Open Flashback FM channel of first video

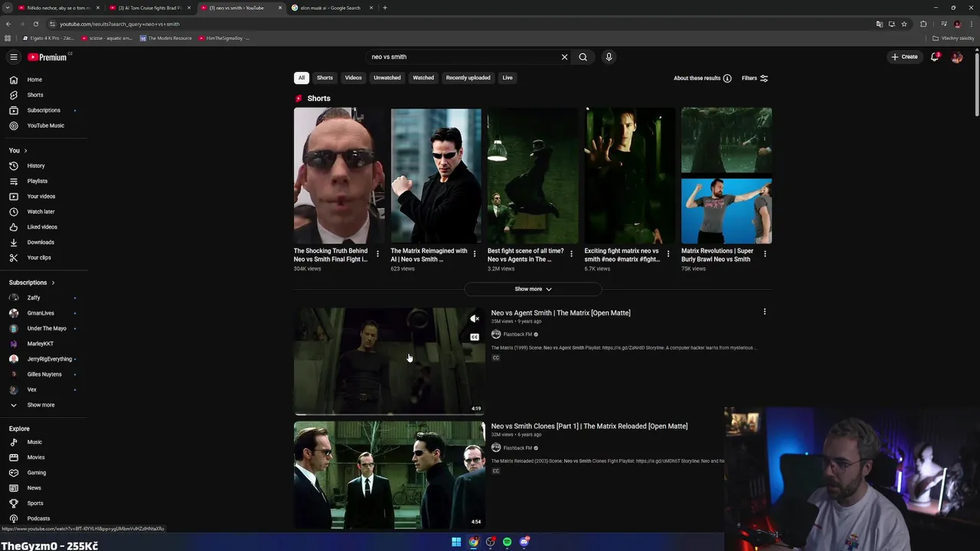point(518,334)
